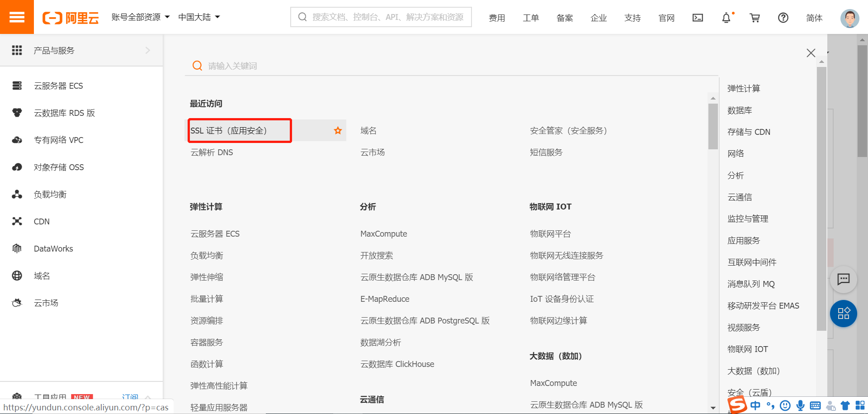Expand the 账号全部资源 dropdown
Viewport: 868px width, 414px height.
click(141, 17)
